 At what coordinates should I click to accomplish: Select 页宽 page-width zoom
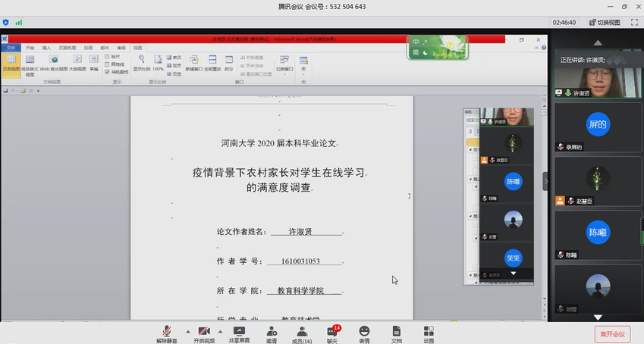pyautogui.click(x=174, y=74)
